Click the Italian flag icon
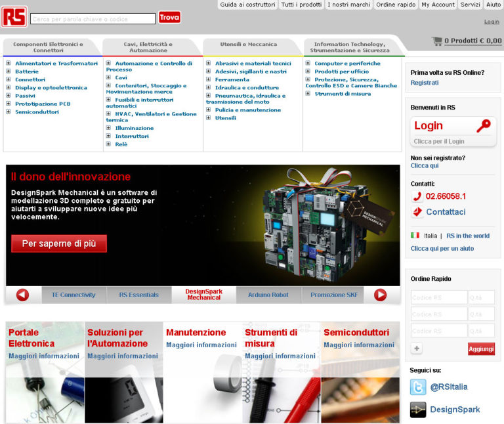Image resolution: width=504 pixels, height=424 pixels. [415, 236]
